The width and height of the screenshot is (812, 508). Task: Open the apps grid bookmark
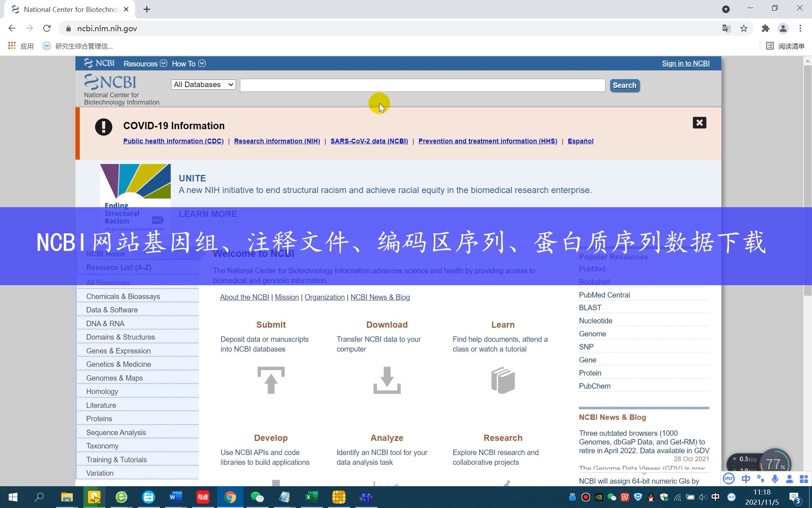[21, 46]
